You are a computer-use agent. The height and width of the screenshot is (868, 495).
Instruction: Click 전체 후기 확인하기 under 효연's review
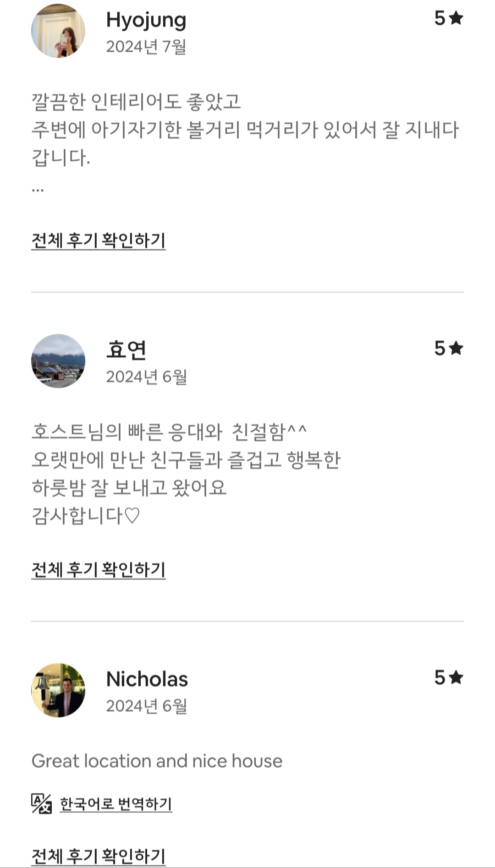(x=99, y=569)
